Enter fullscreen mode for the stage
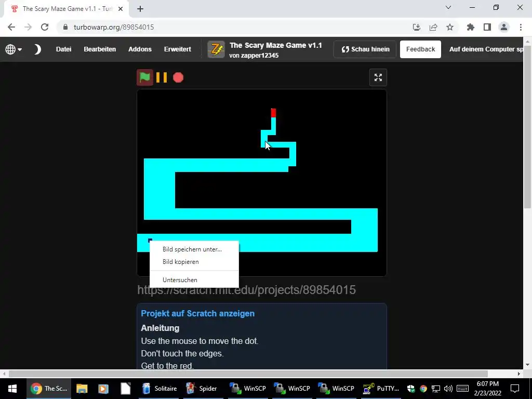The image size is (532, 399). coord(378,78)
